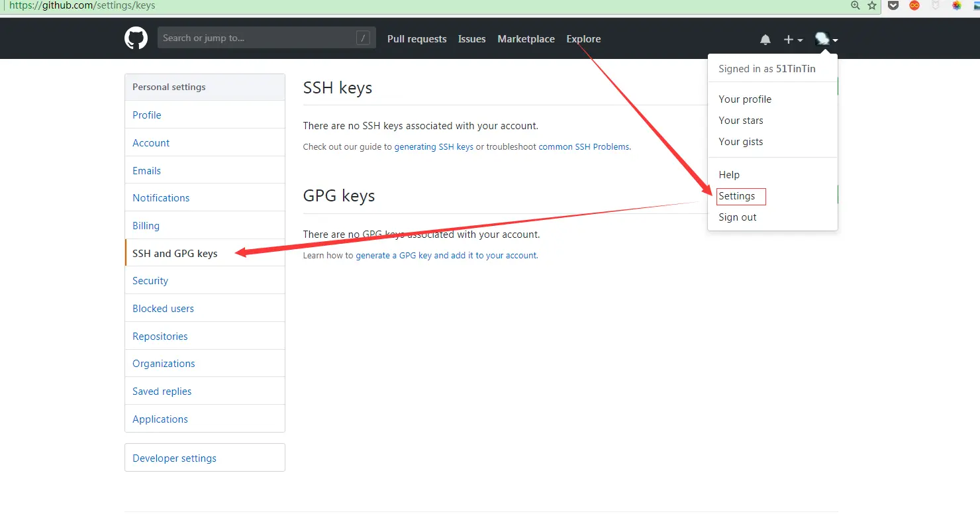980x526 pixels.
Task: Click the browser address bar URL
Action: click(x=83, y=5)
